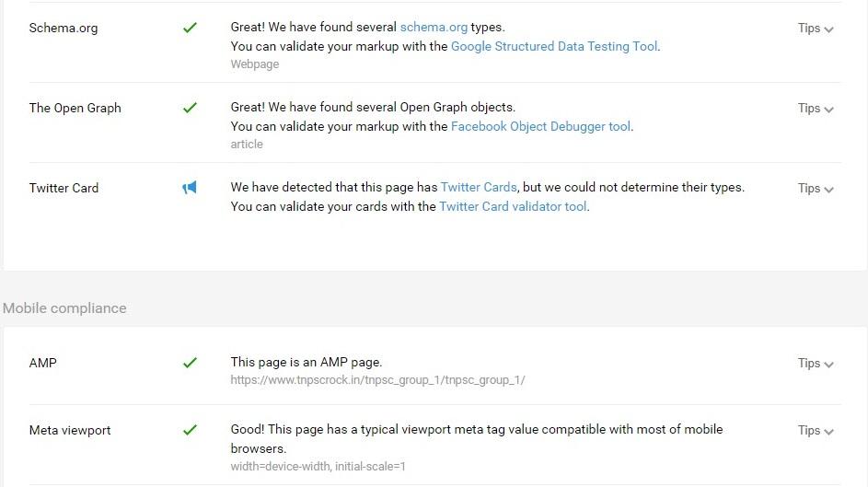
Task: Expand Tips for the AMP row
Action: tap(816, 364)
